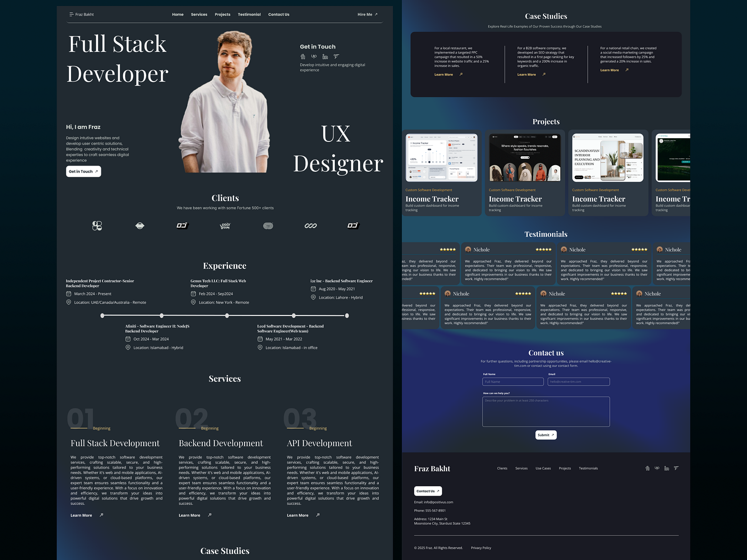Expand Learn More under API Development

[x=298, y=515]
